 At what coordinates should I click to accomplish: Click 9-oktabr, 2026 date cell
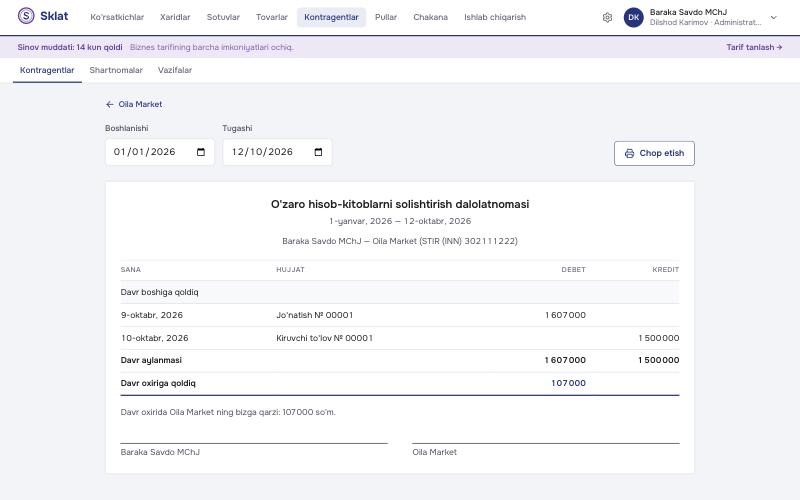point(152,315)
